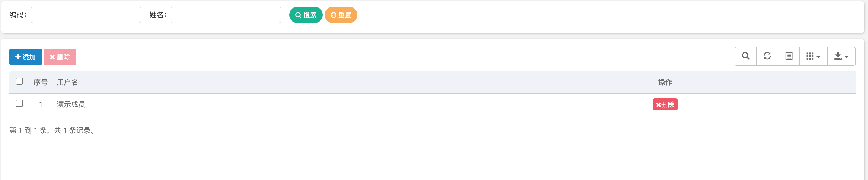Click the caret beside the columns icon
This screenshot has width=868, height=180.
click(x=818, y=57)
